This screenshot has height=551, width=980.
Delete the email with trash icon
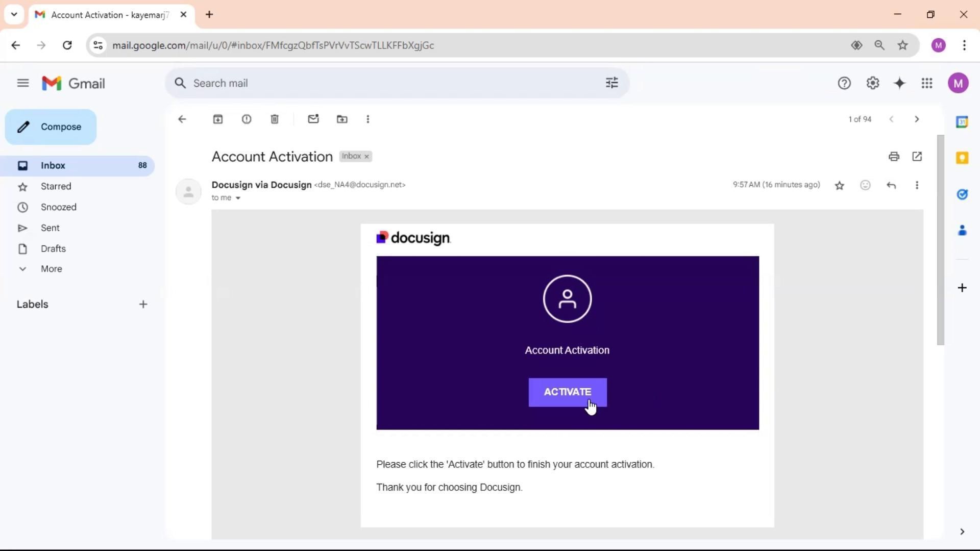click(x=275, y=119)
